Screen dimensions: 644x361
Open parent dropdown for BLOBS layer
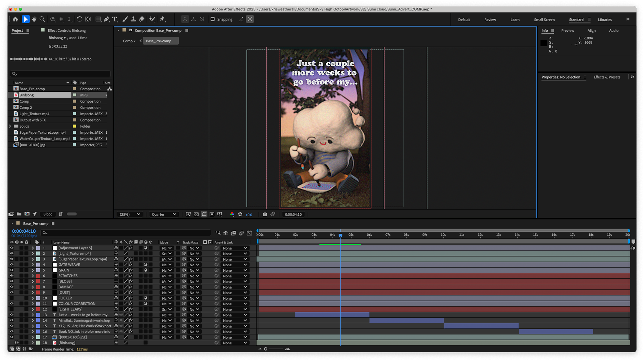pyautogui.click(x=235, y=281)
